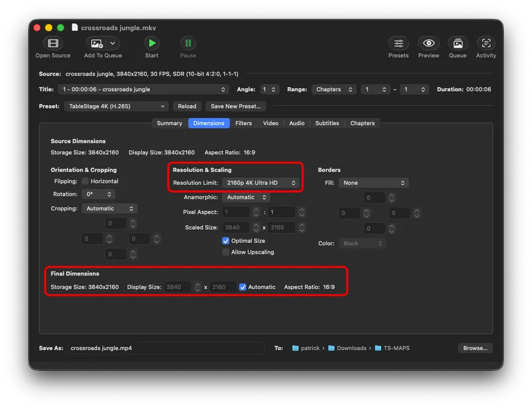Viewport: 532px width, 408px height.
Task: Open the Range Chapters dropdown
Action: pos(334,89)
